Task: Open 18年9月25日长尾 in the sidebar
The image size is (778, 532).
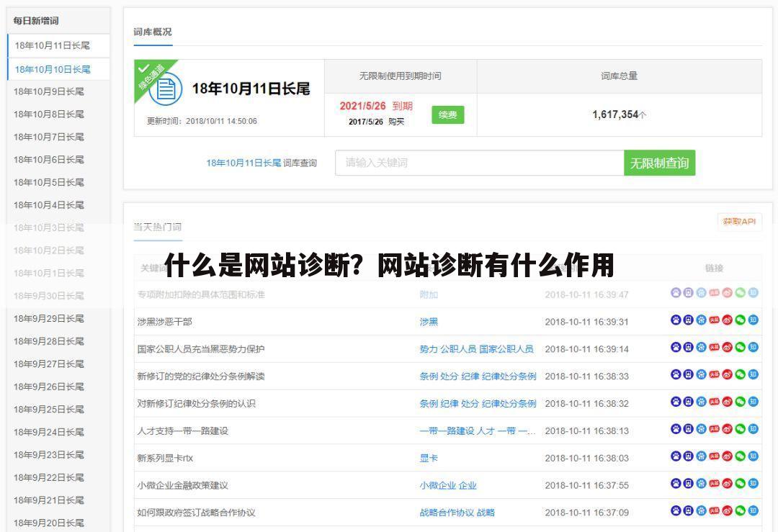Action: (49, 410)
